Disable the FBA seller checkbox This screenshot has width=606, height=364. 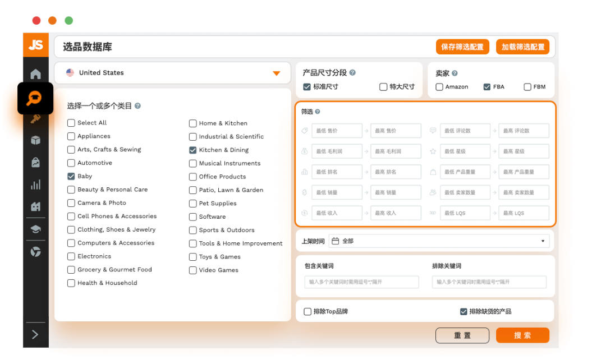(486, 86)
